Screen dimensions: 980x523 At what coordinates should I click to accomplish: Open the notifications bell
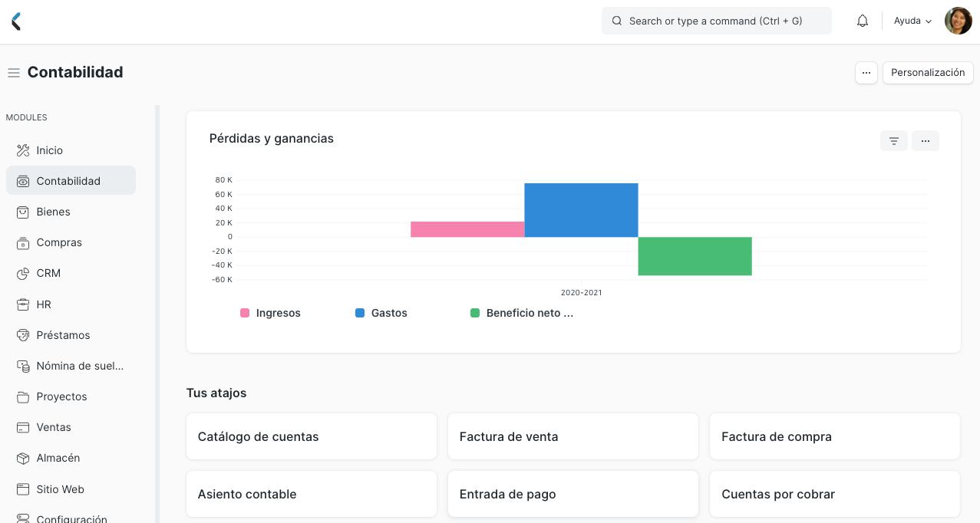pyautogui.click(x=863, y=21)
